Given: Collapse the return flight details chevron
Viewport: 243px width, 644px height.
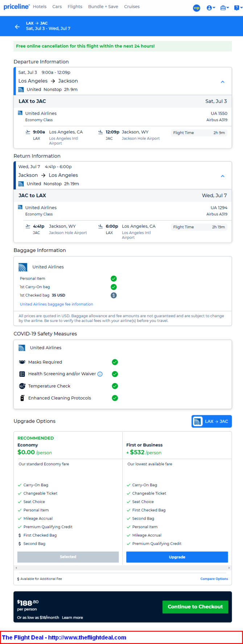Looking at the screenshot, I should click(223, 176).
